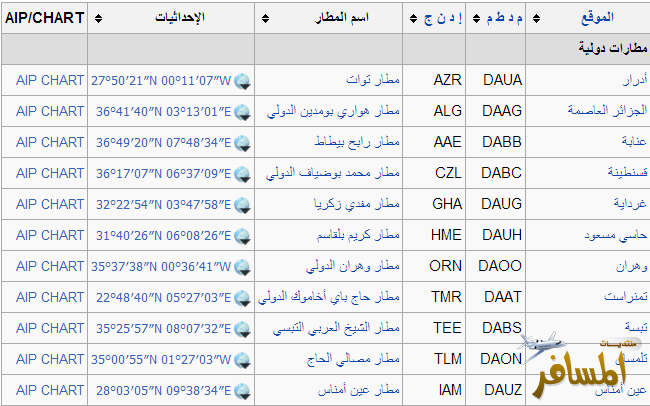Image resolution: width=650 pixels, height=406 pixels.
Task: Click the globe icon beside 27°50′21″N 00°11′07″W
Action: [x=242, y=81]
